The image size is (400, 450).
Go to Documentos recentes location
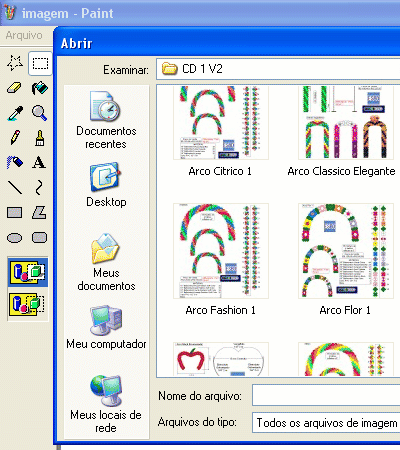click(106, 120)
